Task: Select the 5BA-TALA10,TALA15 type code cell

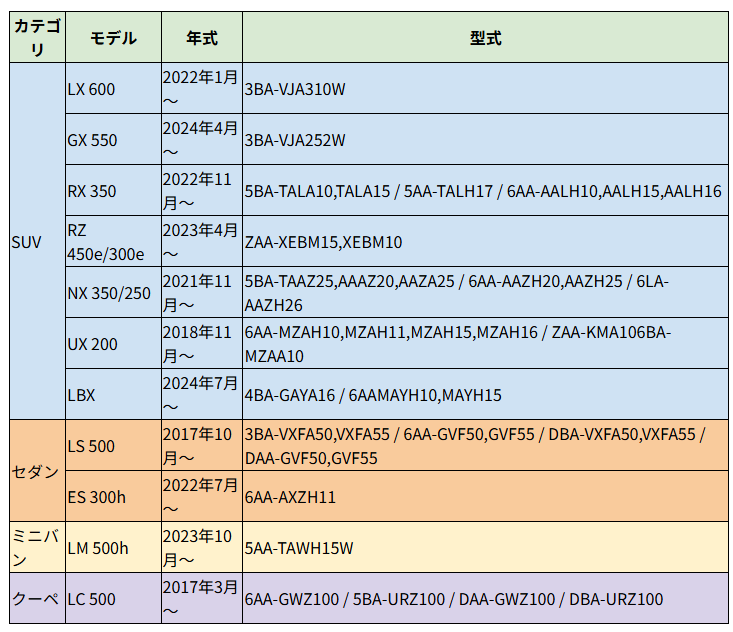Action: click(485, 190)
